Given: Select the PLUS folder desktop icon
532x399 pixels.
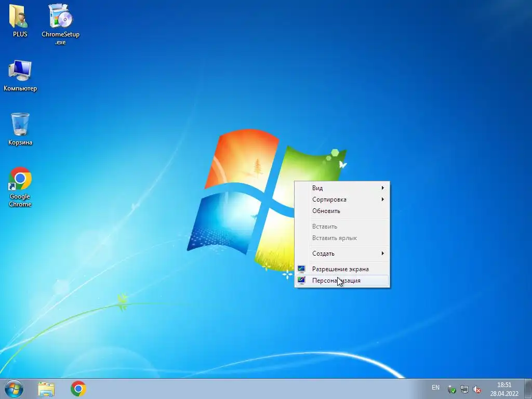Looking at the screenshot, I should (20, 20).
